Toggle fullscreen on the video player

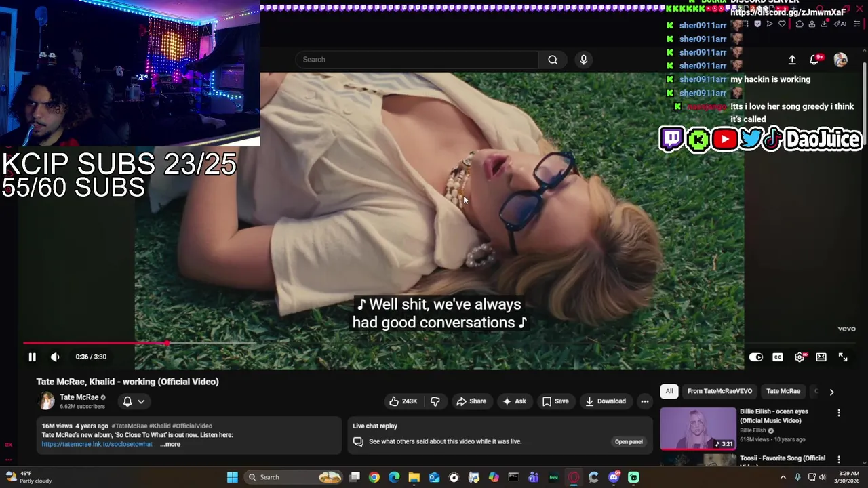(843, 357)
